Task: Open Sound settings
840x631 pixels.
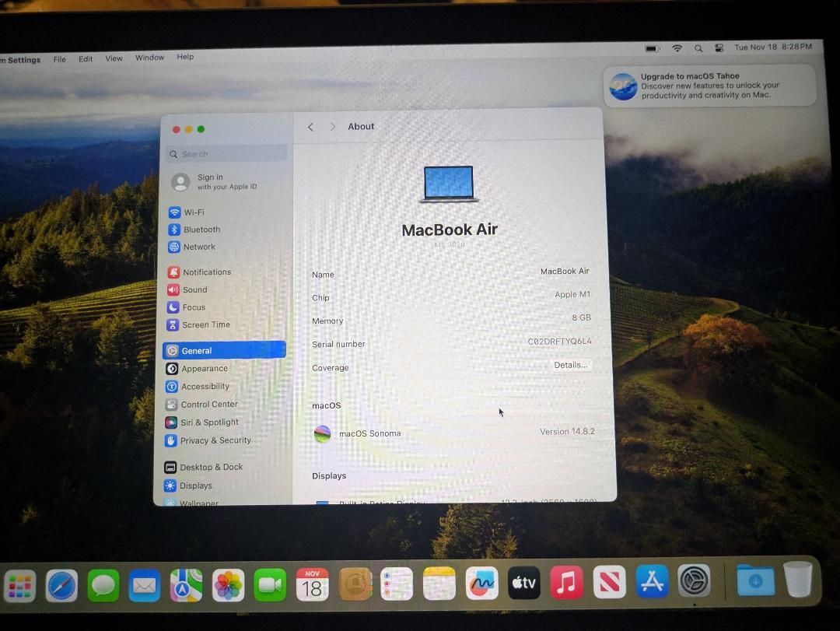Action: point(194,289)
